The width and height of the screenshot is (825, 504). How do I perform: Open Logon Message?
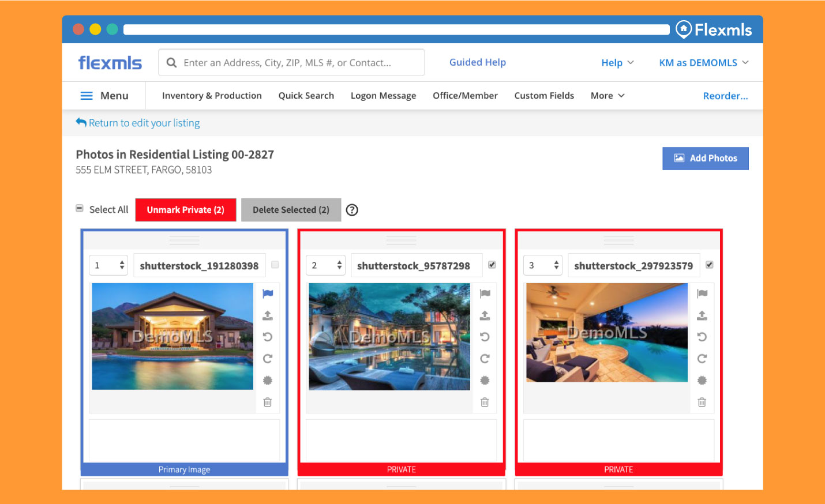(x=383, y=96)
